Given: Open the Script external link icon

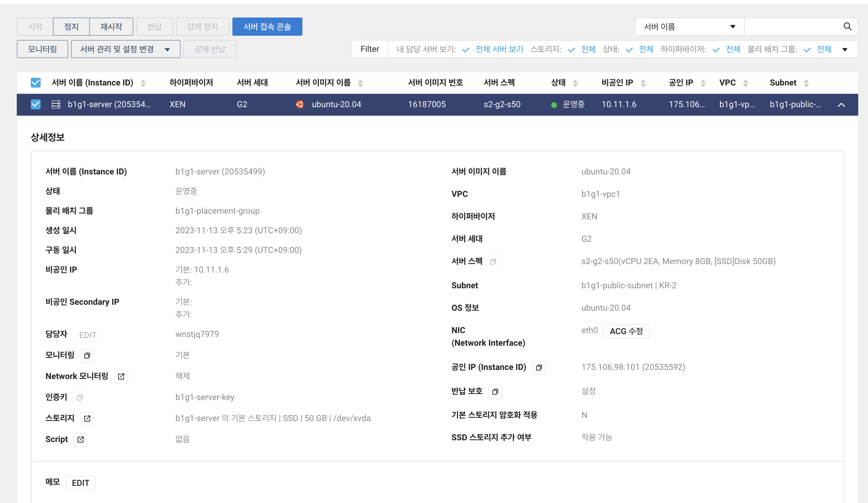Looking at the screenshot, I should (80, 440).
